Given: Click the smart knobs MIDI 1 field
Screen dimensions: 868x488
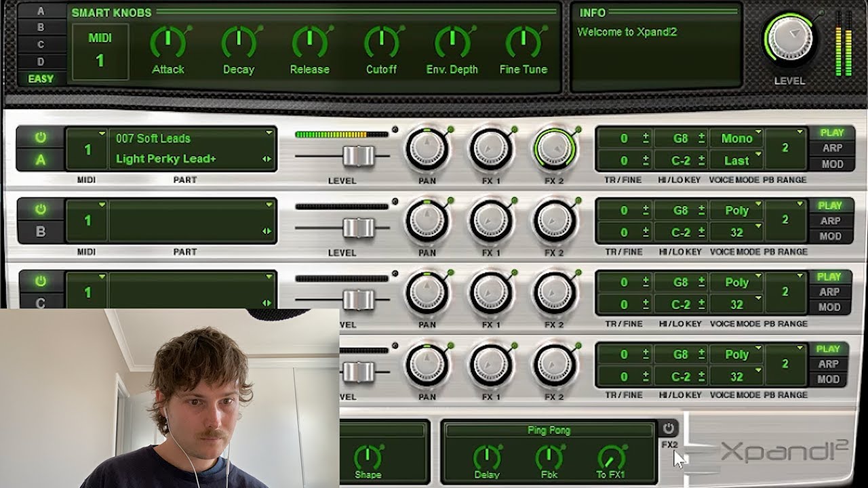Looking at the screenshot, I should pos(100,52).
